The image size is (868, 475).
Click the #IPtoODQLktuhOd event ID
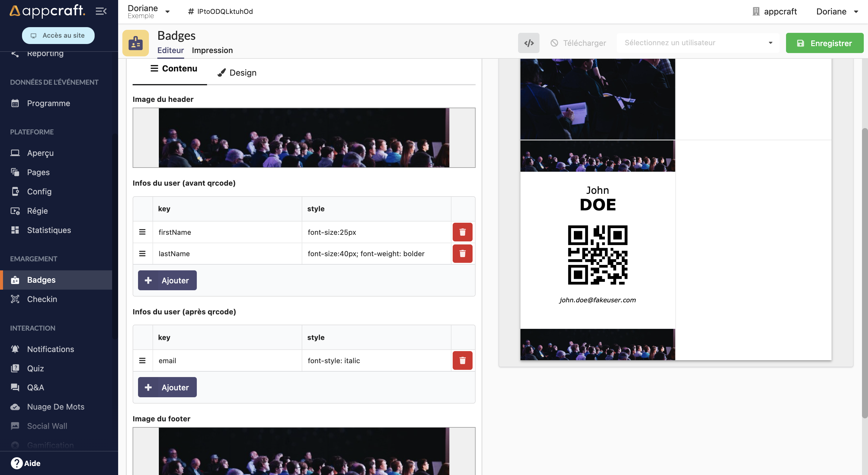pos(220,11)
